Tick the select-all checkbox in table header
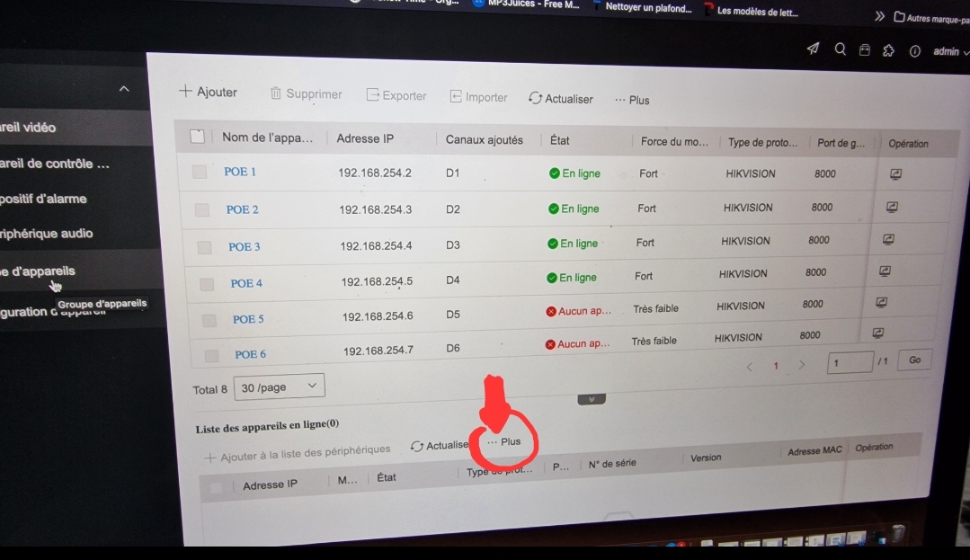 198,137
